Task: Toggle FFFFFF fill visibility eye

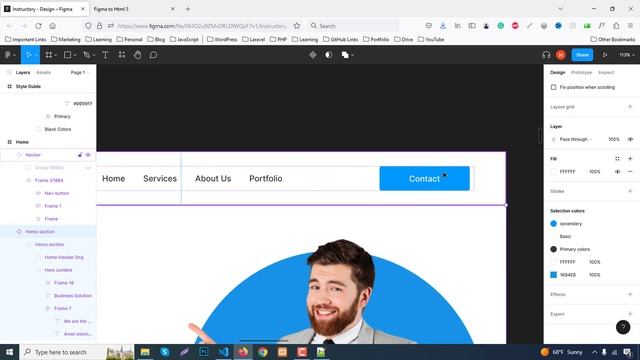Action: pyautogui.click(x=617, y=172)
